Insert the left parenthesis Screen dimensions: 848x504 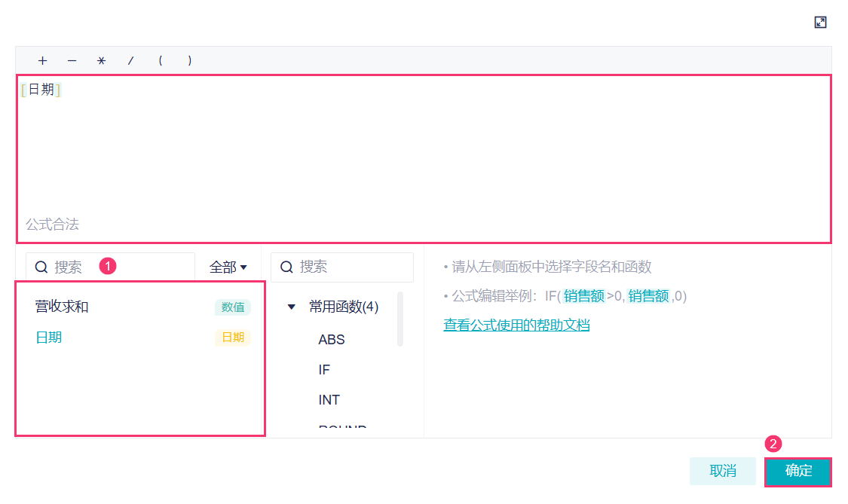click(x=160, y=60)
